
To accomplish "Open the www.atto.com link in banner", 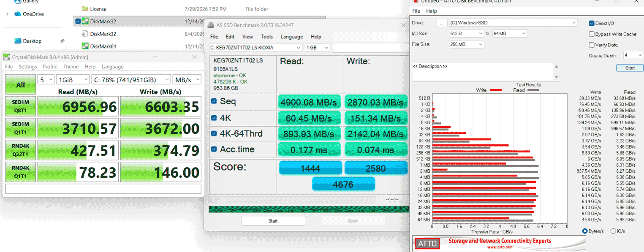I will tap(500, 247).
